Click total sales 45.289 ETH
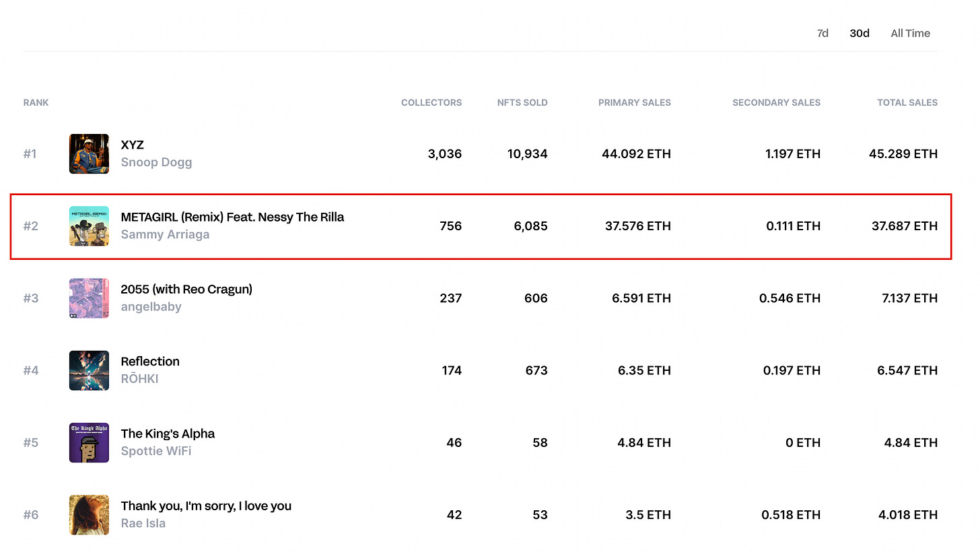The height and width of the screenshot is (556, 980). (903, 153)
